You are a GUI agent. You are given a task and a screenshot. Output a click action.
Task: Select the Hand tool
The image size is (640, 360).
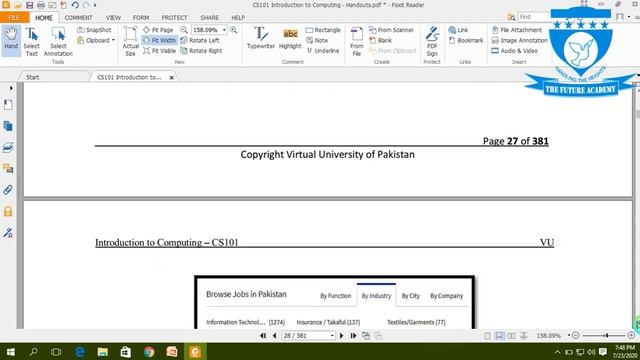(x=11, y=40)
